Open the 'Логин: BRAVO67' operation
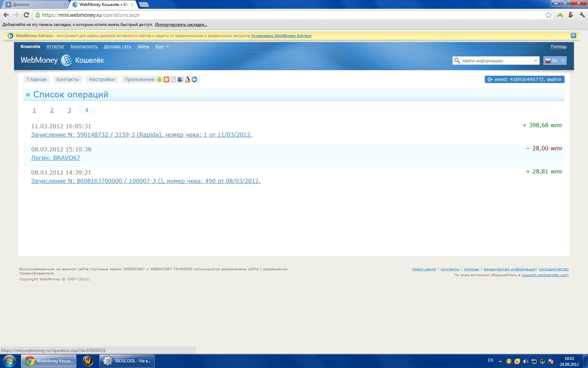 (56, 158)
